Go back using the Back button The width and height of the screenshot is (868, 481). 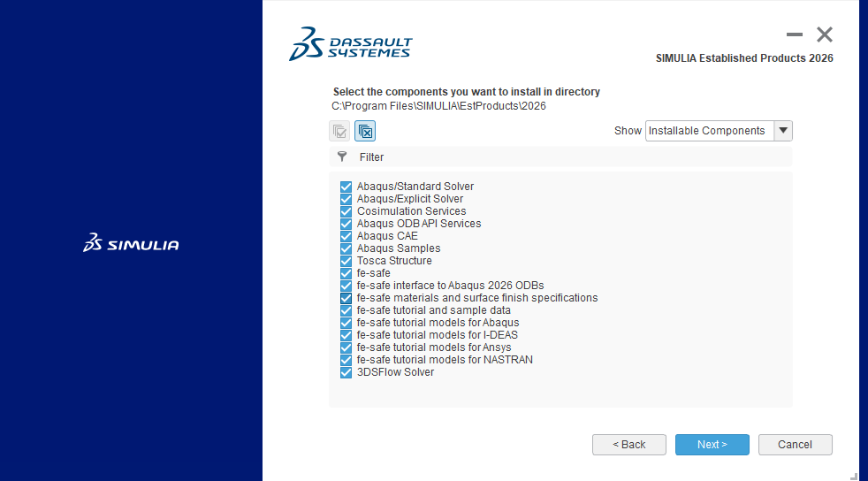pyautogui.click(x=629, y=445)
